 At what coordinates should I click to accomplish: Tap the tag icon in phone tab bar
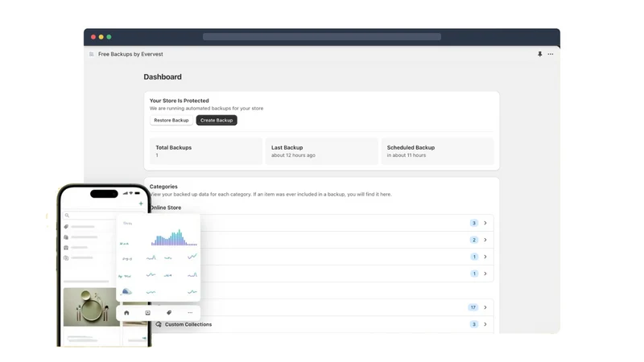(169, 313)
